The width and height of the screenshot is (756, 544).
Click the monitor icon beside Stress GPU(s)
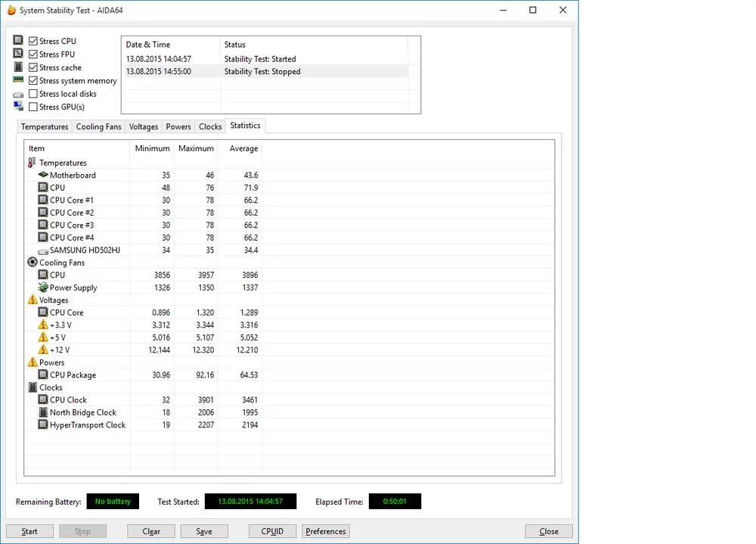pyautogui.click(x=18, y=106)
